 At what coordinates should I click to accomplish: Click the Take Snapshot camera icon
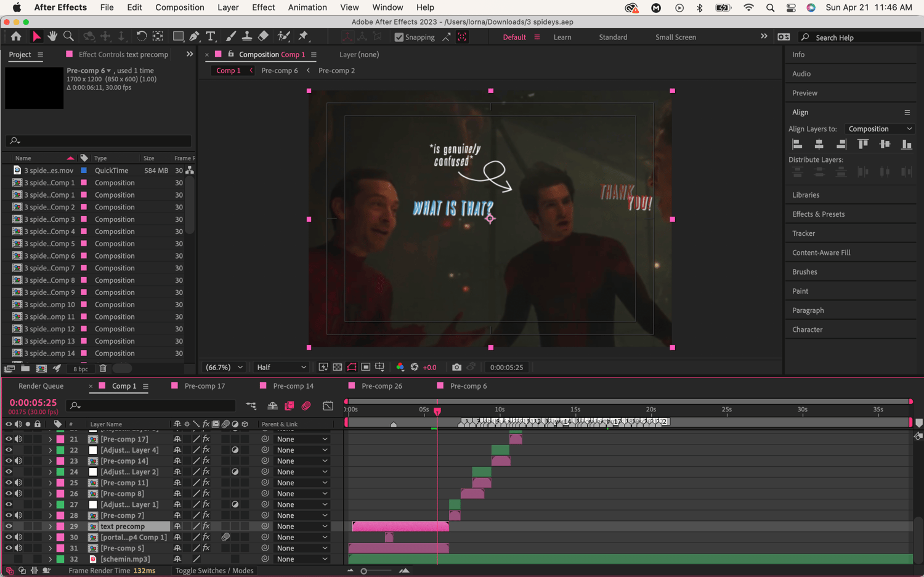click(x=456, y=367)
